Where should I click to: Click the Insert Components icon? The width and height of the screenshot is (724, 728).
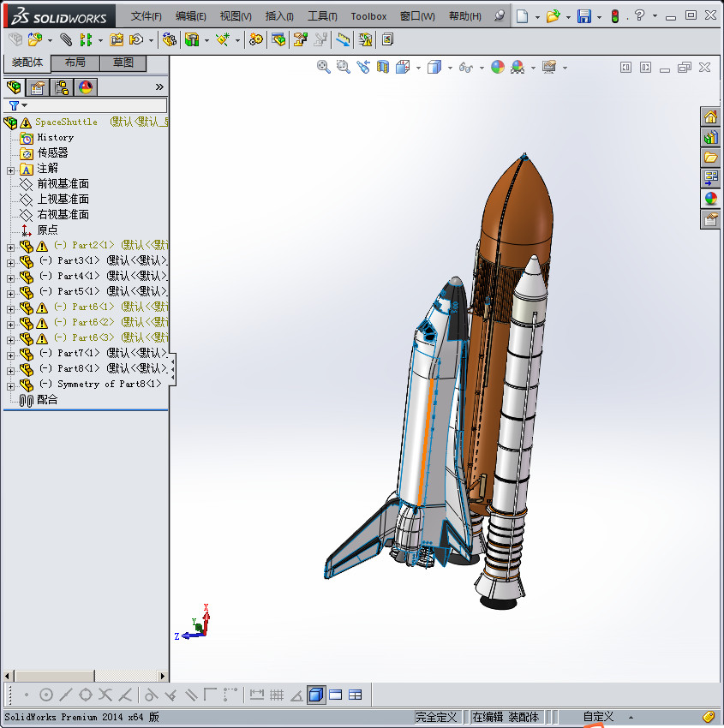click(34, 40)
